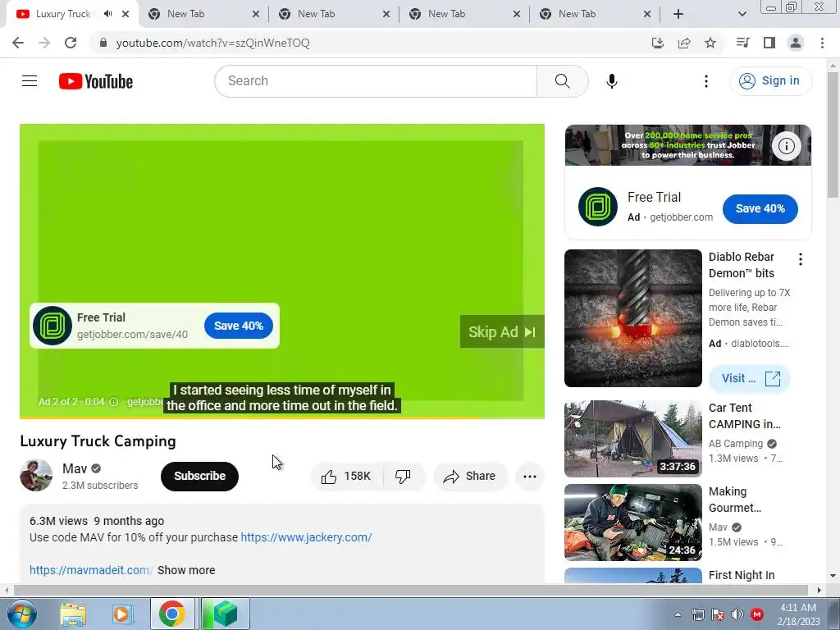Click the install app icon in address bar
Image resolution: width=840 pixels, height=630 pixels.
point(657,43)
